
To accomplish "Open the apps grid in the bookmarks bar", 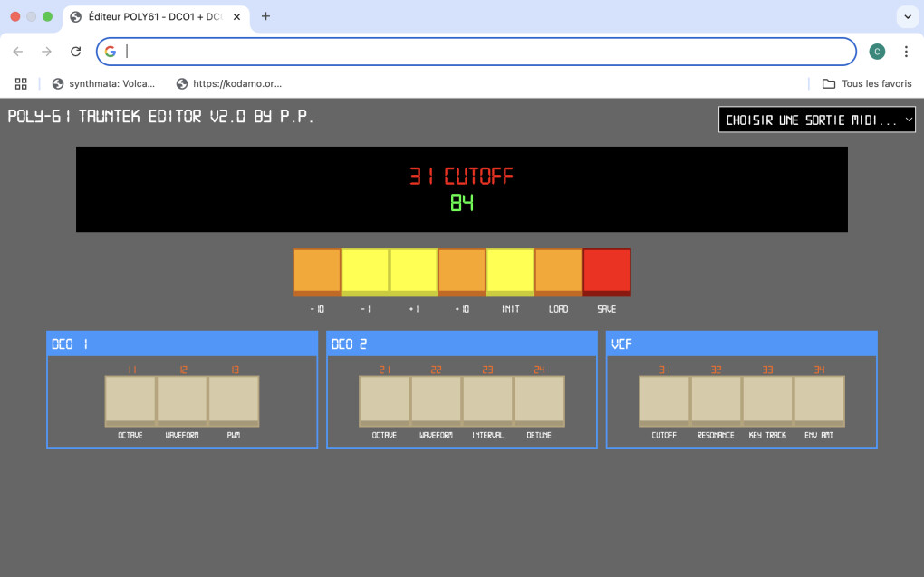I will (x=21, y=83).
